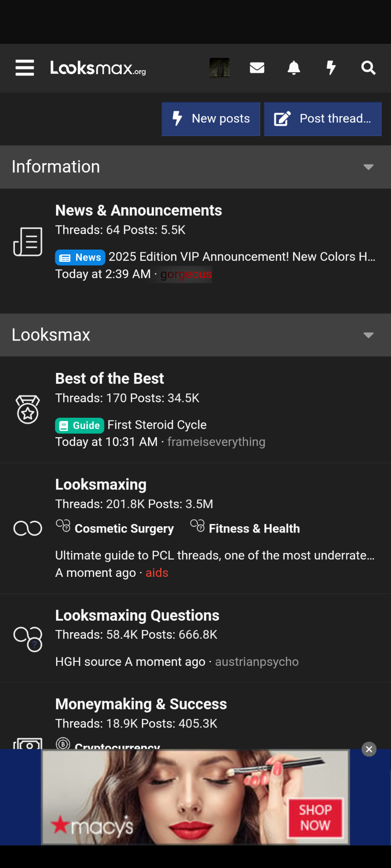
Task: Click the New posts button
Action: point(211,119)
